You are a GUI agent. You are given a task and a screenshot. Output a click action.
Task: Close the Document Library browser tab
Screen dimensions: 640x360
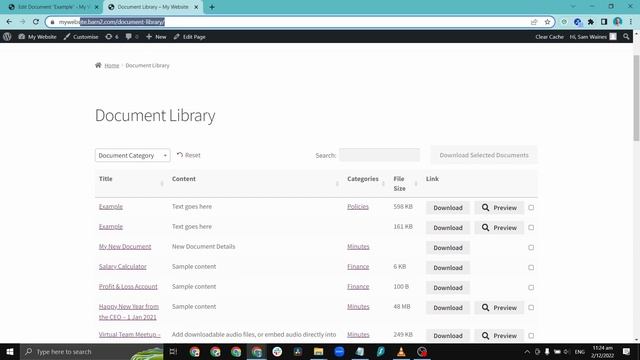point(196,7)
